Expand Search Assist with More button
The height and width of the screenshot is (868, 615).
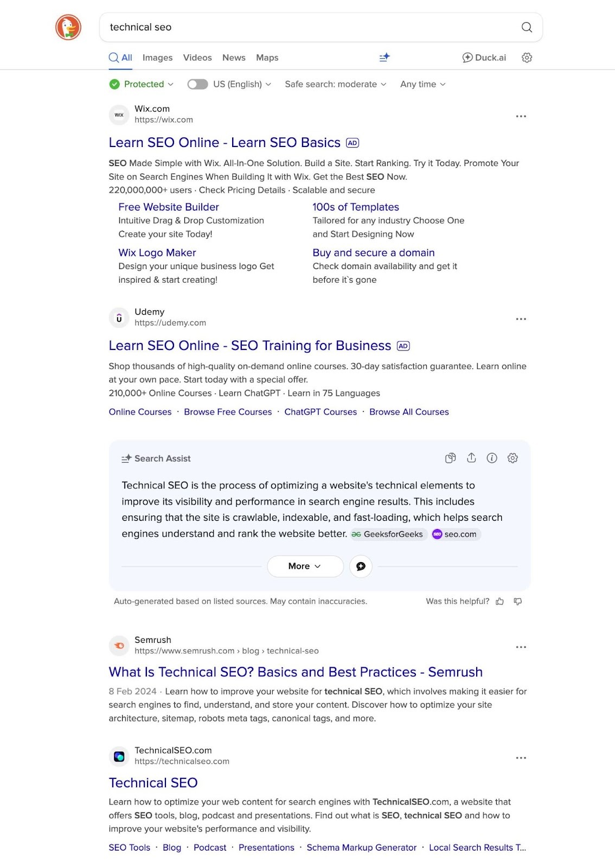pyautogui.click(x=305, y=566)
